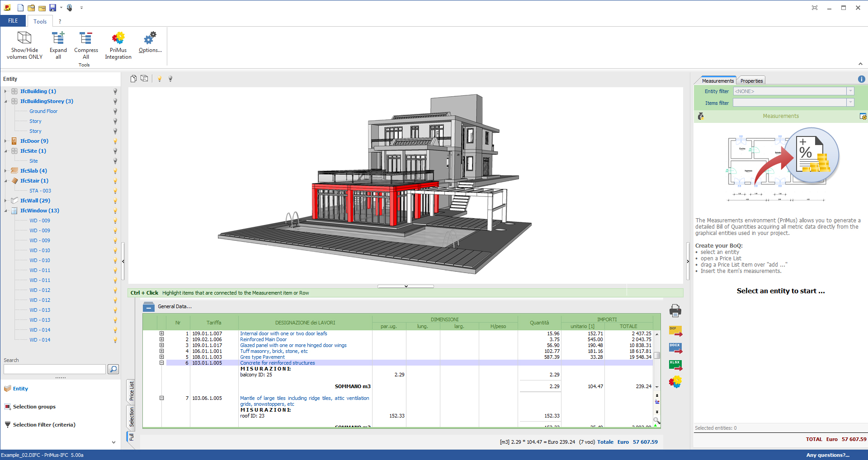
Task: Open the Items filter dropdown
Action: pos(850,103)
